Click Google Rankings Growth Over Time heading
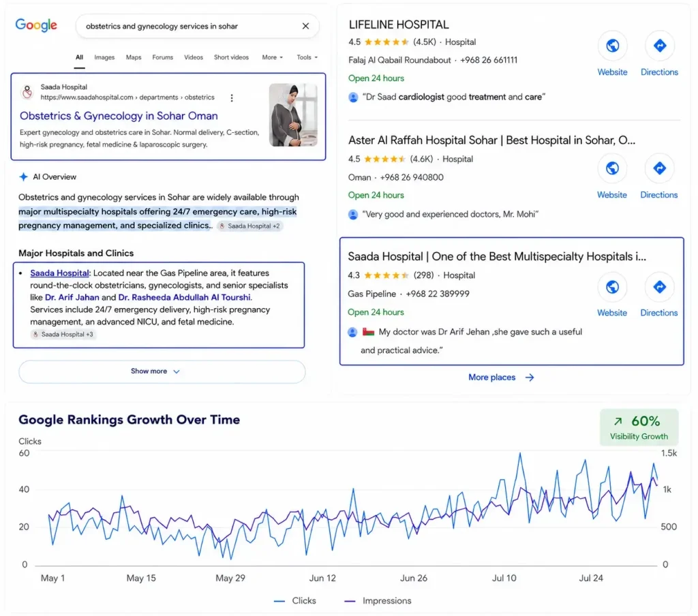The image size is (698, 616). tap(129, 420)
